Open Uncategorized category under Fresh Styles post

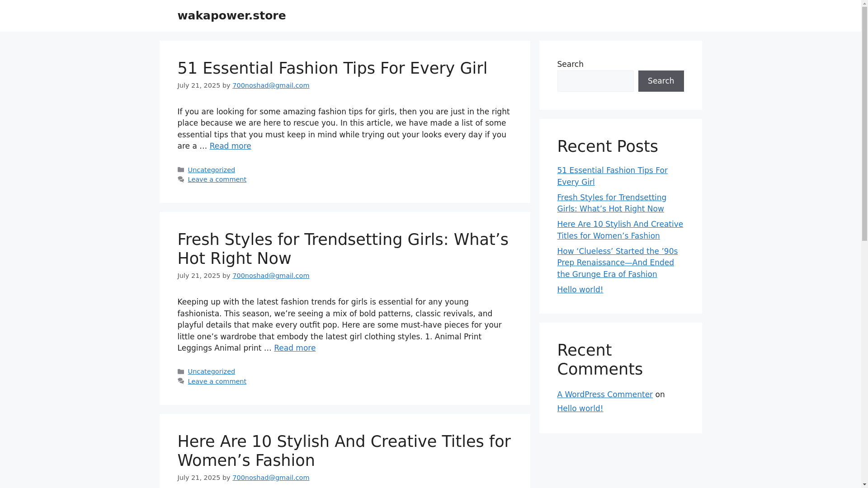212,371
